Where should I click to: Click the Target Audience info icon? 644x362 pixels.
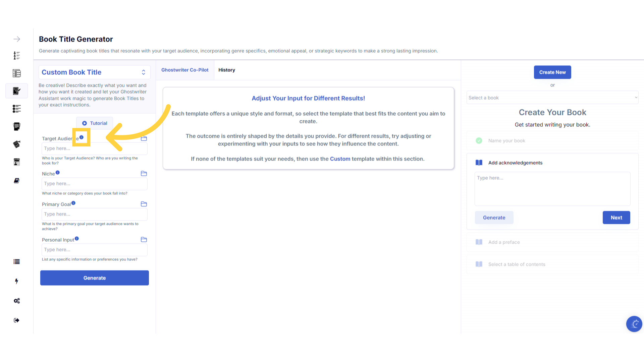[x=82, y=137]
